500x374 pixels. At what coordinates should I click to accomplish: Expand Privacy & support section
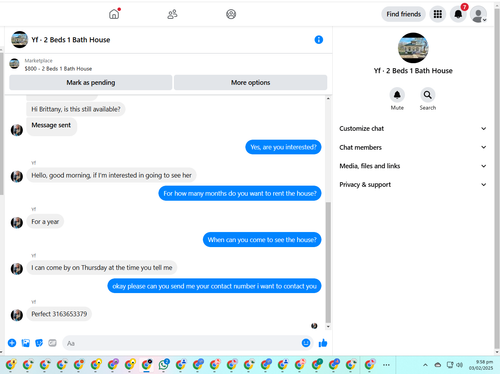[x=413, y=184]
